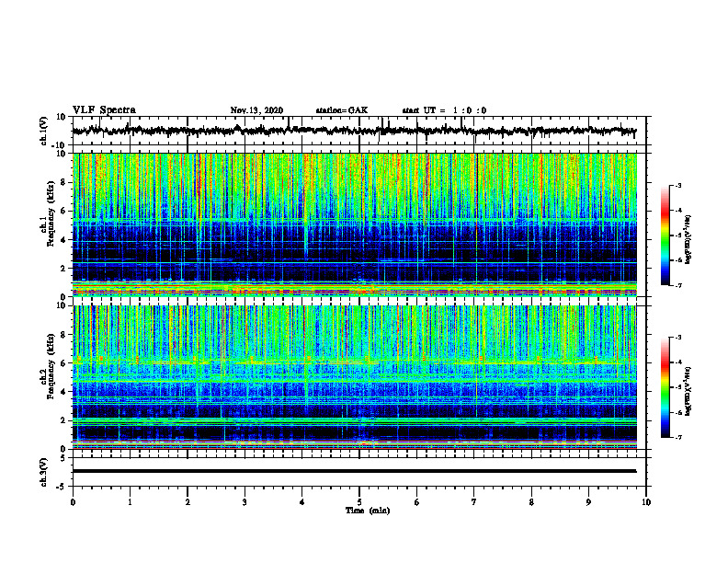Click time axis tick label "2"
The width and height of the screenshot is (728, 563).
tap(188, 502)
